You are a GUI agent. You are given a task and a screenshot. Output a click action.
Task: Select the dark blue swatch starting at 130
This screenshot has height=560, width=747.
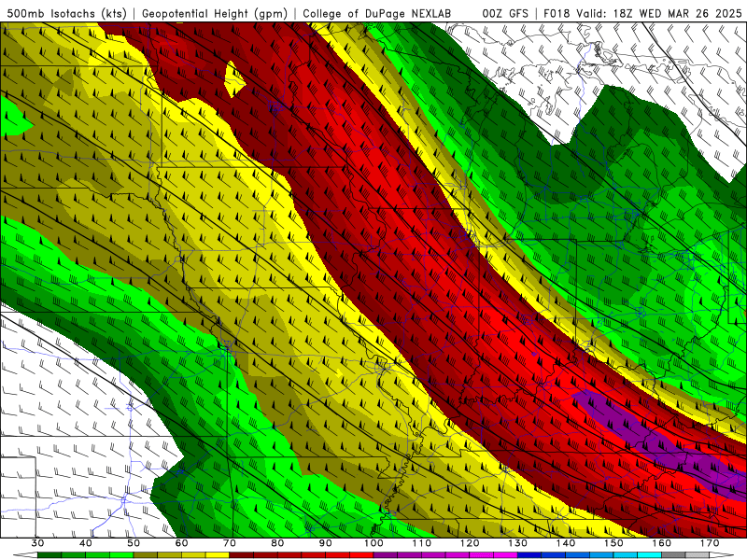pos(529,555)
